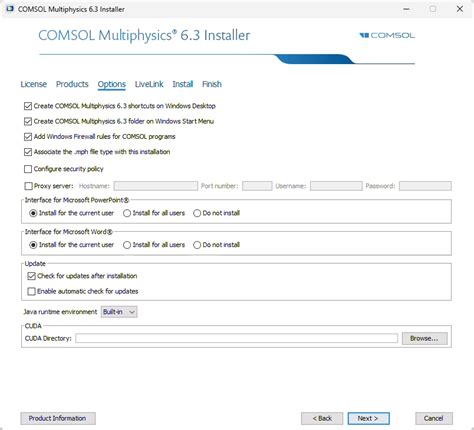Click the CUDA Directory input field
This screenshot has width=474, height=430.
236,338
